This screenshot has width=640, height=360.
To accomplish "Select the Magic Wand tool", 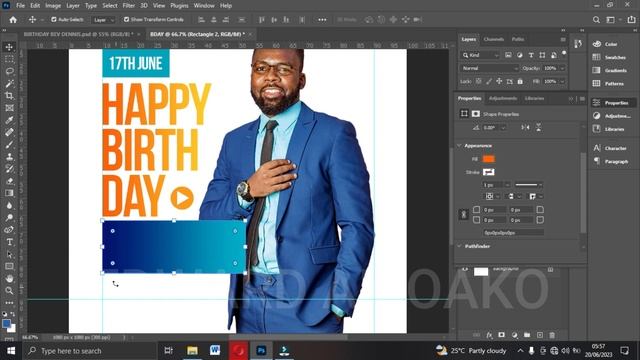I will click(x=9, y=84).
